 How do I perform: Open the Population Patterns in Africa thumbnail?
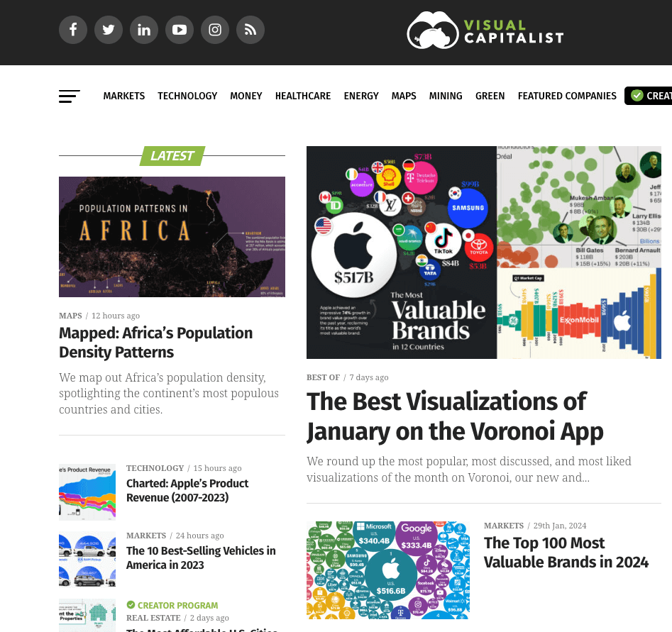[172, 236]
